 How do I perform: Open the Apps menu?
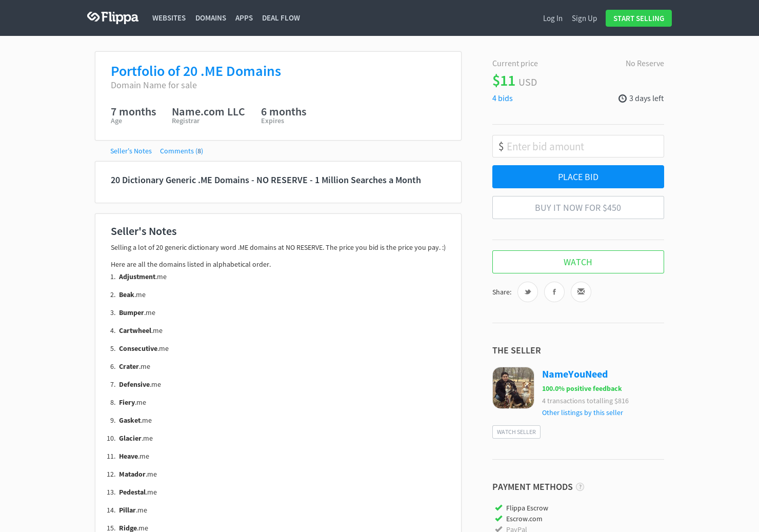[244, 18]
